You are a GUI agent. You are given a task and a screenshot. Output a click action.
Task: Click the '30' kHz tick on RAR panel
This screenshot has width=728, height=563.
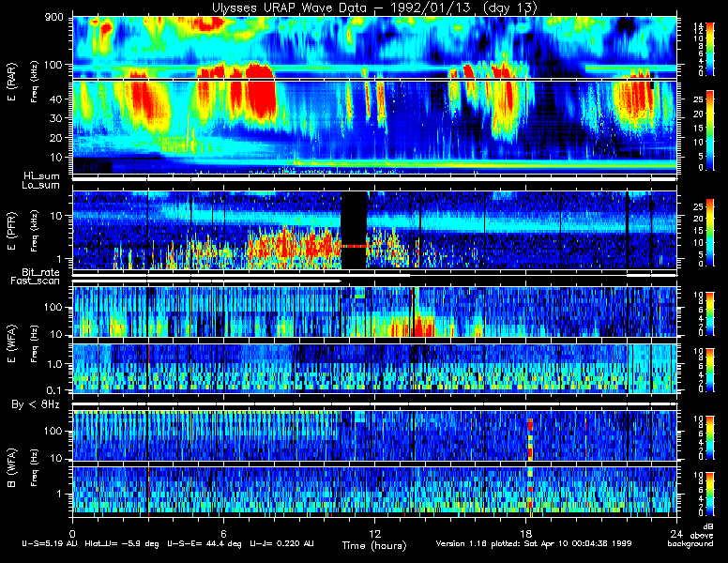coord(56,118)
